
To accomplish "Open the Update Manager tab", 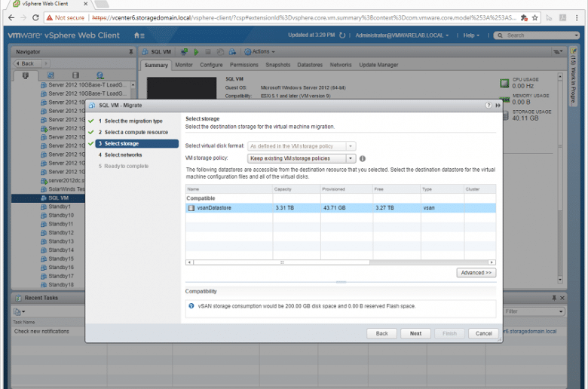I will [x=378, y=65].
